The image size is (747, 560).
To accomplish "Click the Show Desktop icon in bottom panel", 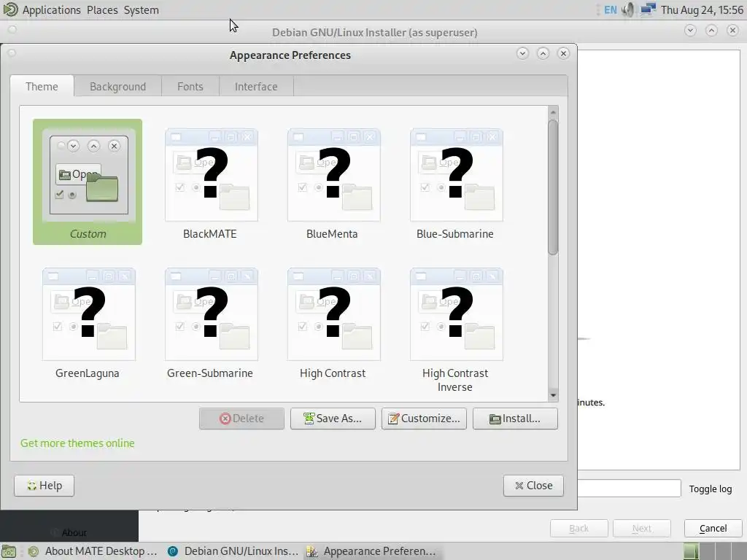I will click(9, 551).
